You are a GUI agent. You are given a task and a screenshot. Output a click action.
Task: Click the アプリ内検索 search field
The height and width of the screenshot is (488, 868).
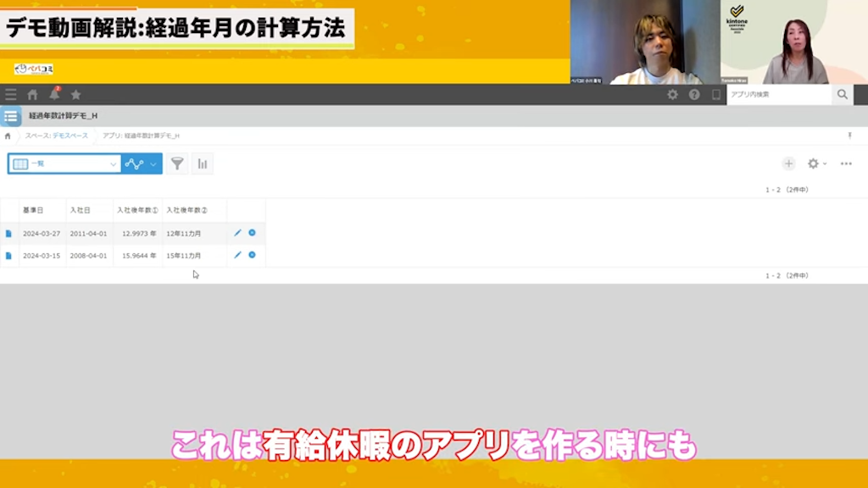pos(777,95)
